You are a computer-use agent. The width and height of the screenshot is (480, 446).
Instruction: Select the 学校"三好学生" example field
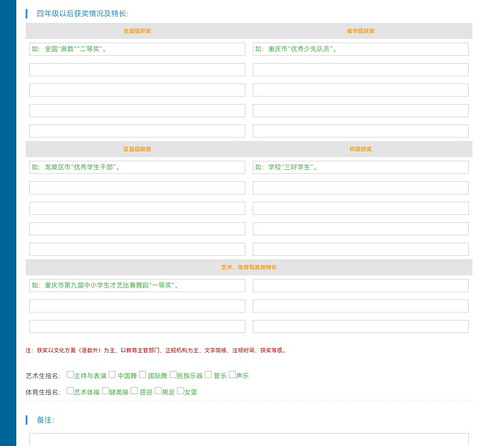tap(360, 167)
